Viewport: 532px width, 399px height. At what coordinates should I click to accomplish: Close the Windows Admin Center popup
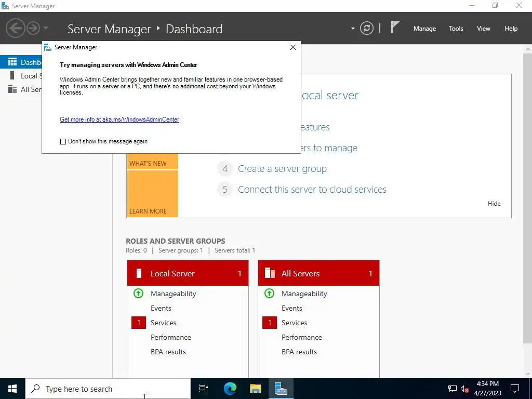(x=293, y=47)
